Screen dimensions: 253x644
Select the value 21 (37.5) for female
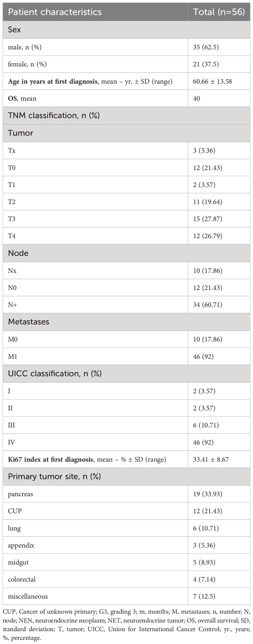coord(206,64)
